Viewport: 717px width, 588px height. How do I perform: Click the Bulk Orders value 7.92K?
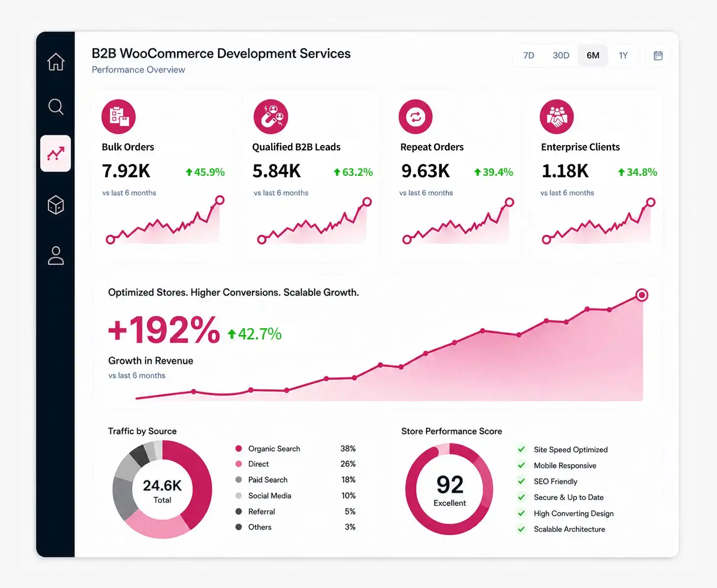(x=126, y=171)
